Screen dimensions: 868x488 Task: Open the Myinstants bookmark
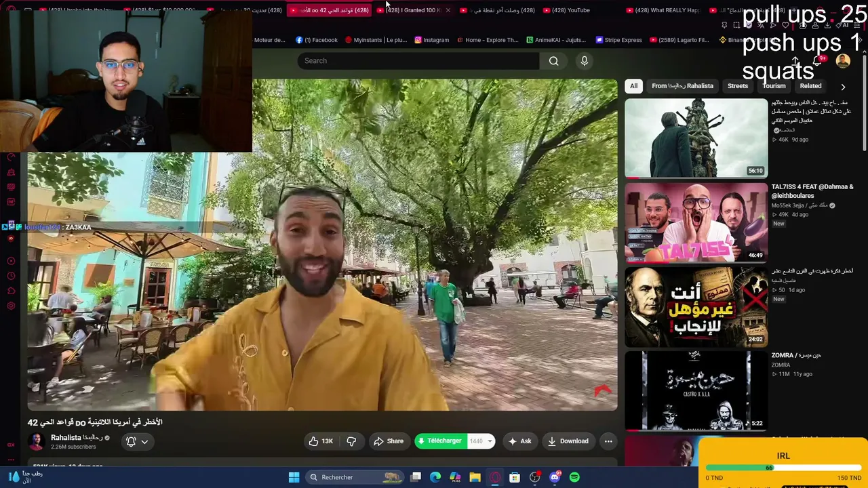coord(376,40)
